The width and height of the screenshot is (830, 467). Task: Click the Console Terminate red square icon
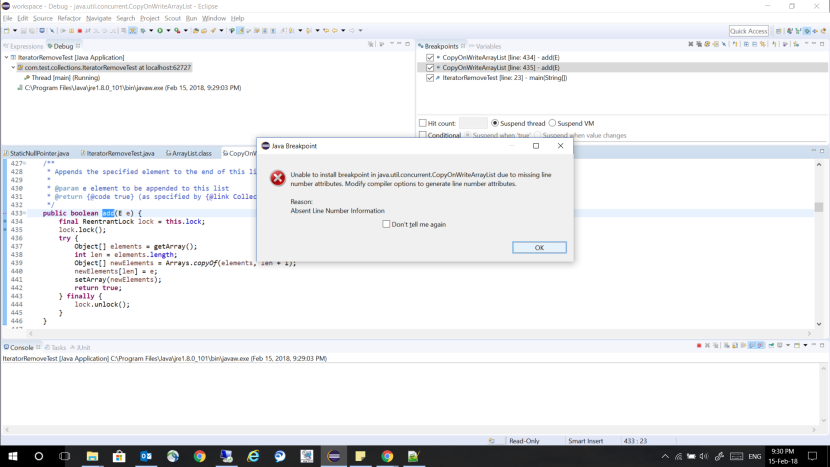pyautogui.click(x=699, y=345)
